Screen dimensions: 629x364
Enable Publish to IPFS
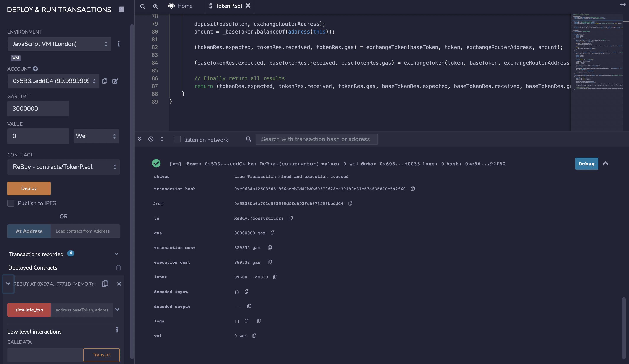pos(11,203)
